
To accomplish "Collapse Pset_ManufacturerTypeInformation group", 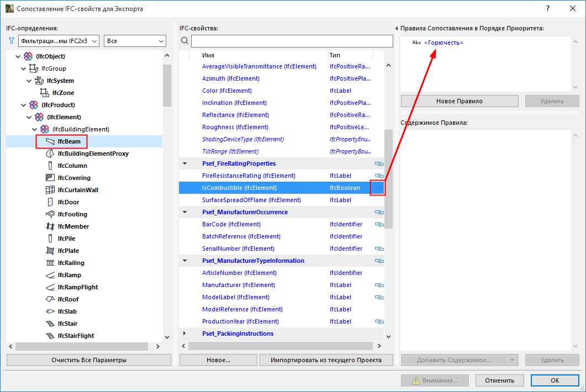I will [x=184, y=261].
